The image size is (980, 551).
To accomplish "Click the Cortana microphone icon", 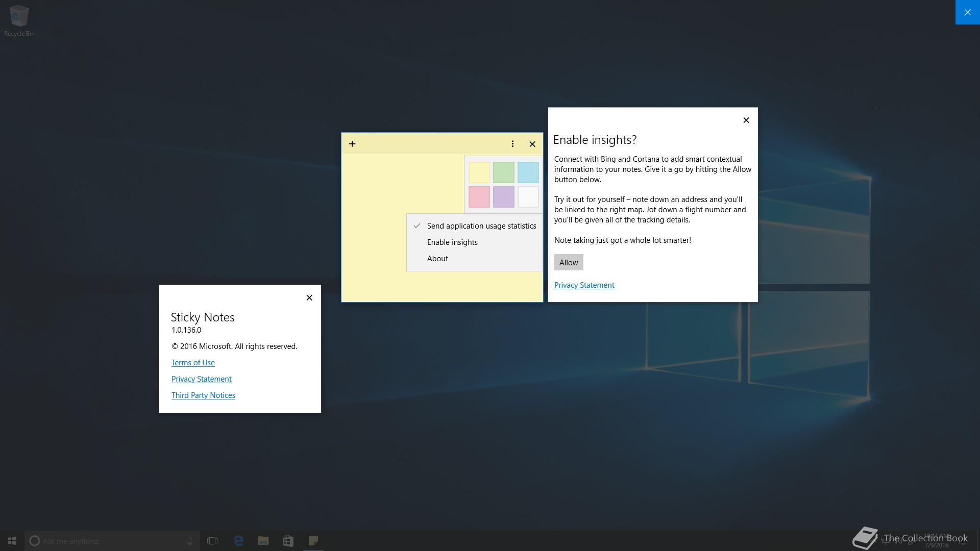I will tap(189, 541).
